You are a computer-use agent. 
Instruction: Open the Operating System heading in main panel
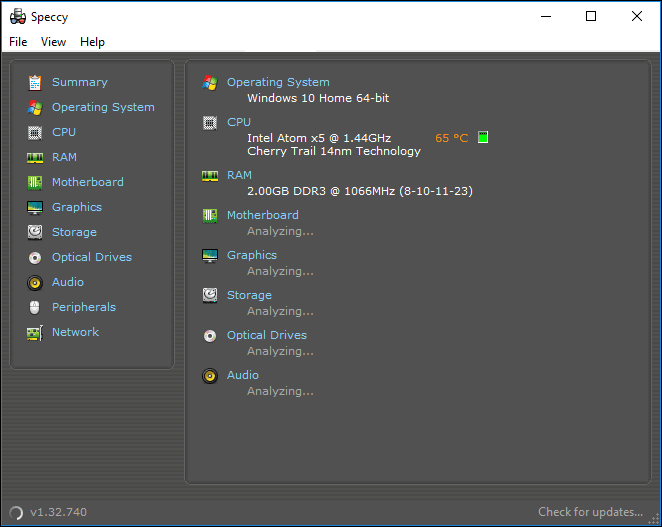(x=277, y=82)
